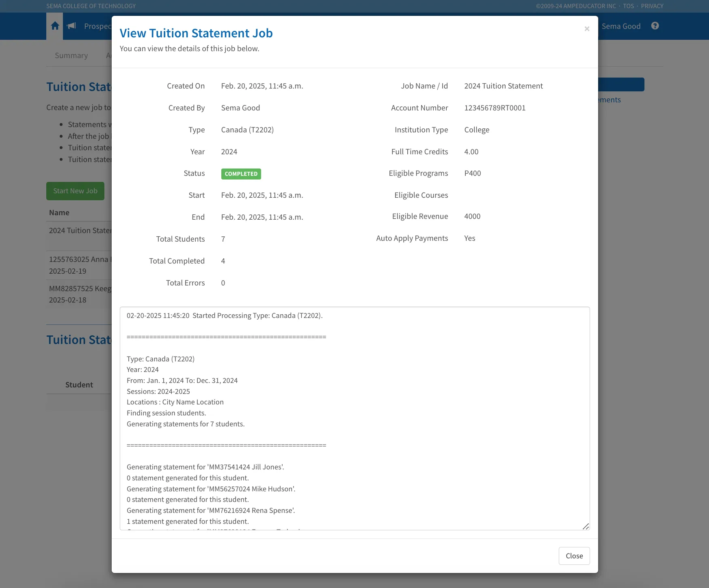Viewport: 709px width, 588px height.
Task: Click the account number 123456789RT0001
Action: pyautogui.click(x=495, y=108)
